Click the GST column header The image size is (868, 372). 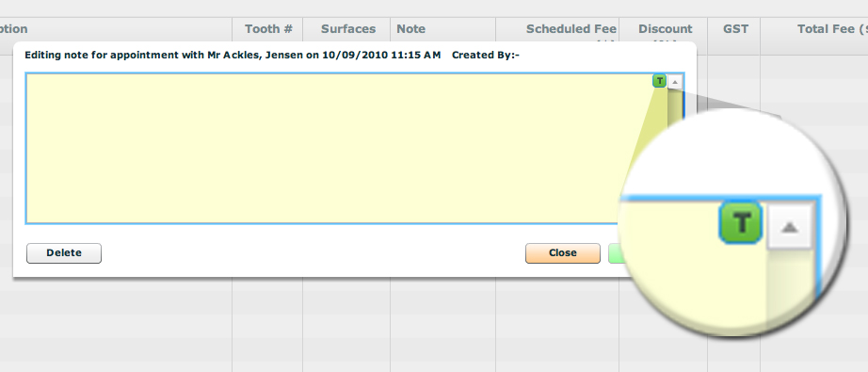[x=735, y=29]
